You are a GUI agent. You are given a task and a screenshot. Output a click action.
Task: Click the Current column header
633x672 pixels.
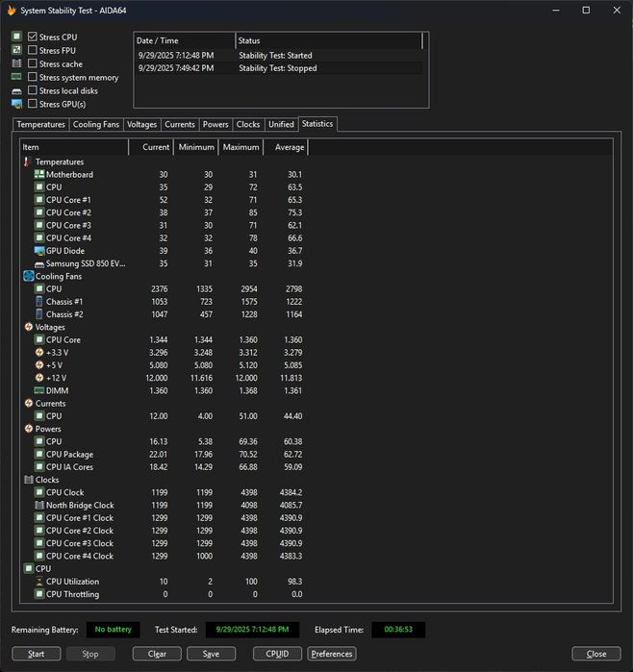151,147
